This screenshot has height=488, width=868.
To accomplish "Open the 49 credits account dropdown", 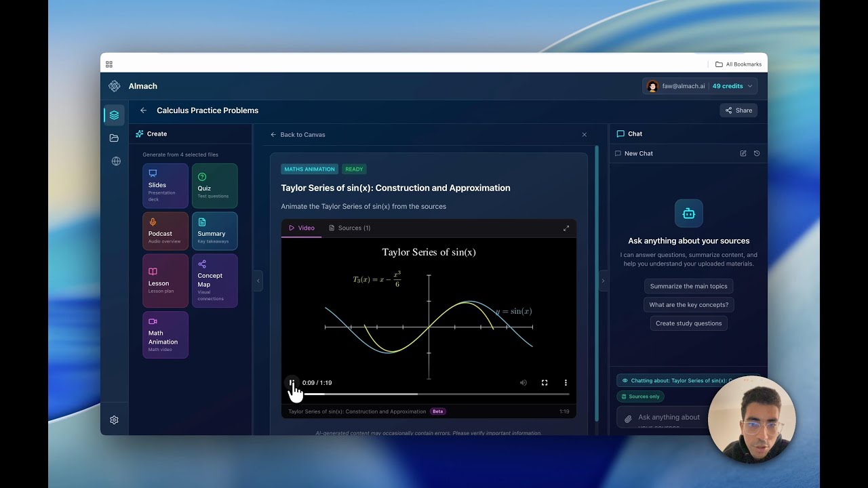I will coord(732,86).
